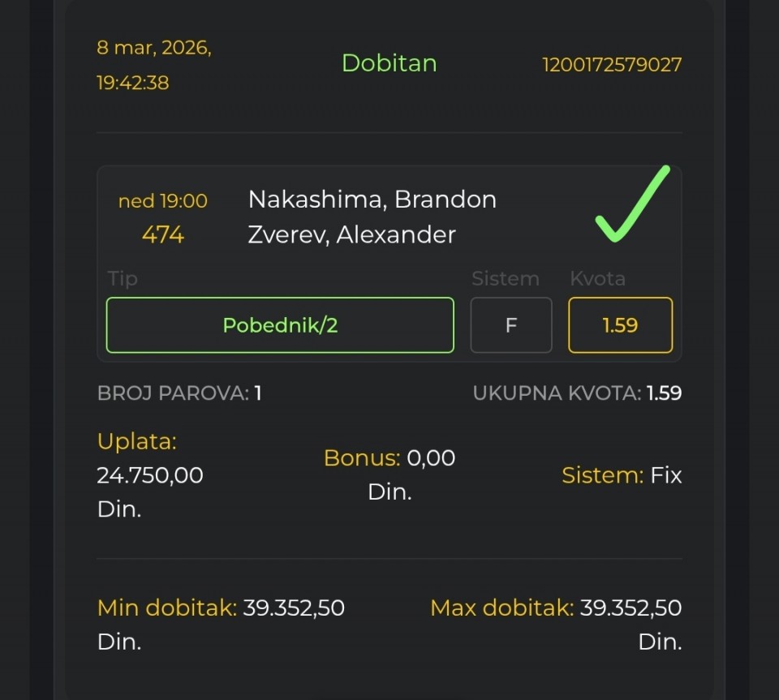Viewport: 779px width, 700px height.
Task: Click the 1.59 kvota box
Action: coord(620,325)
